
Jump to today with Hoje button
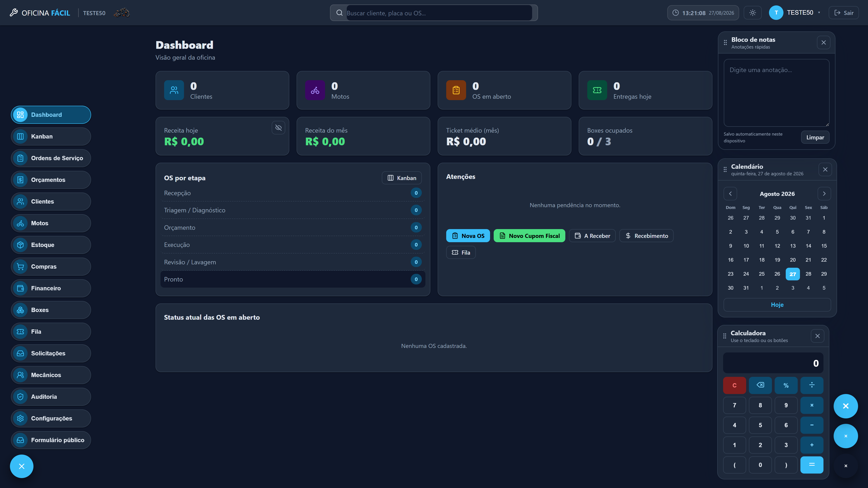pos(777,305)
